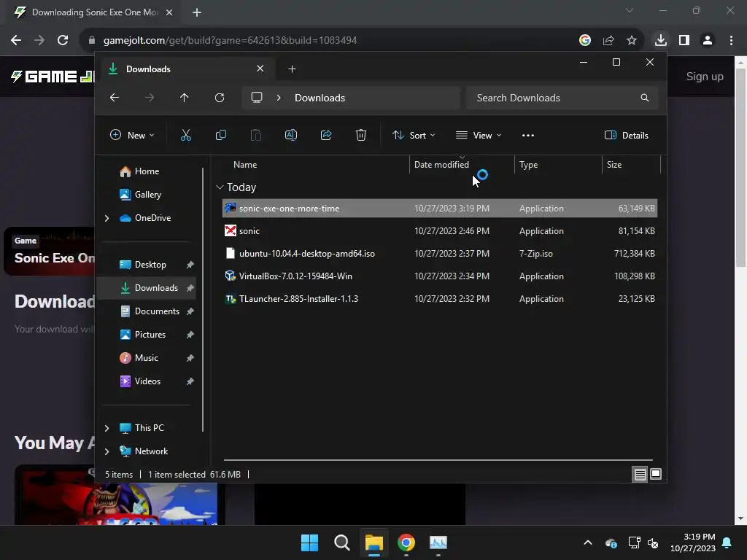Open the Windows Start menu

click(x=309, y=542)
